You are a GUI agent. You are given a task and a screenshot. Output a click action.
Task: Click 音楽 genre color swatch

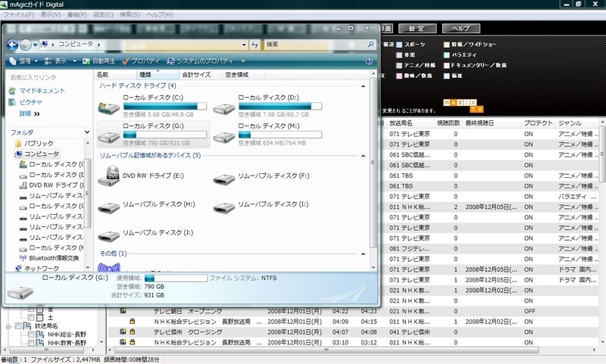[400, 55]
